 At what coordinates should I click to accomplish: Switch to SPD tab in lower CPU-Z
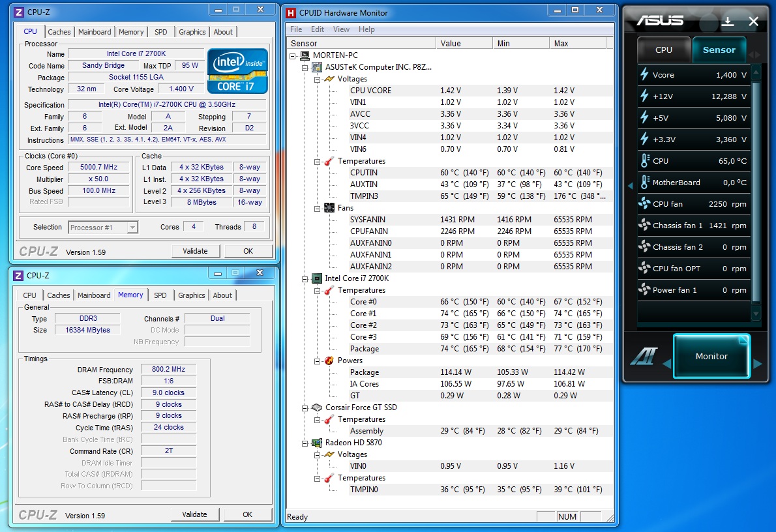click(160, 295)
